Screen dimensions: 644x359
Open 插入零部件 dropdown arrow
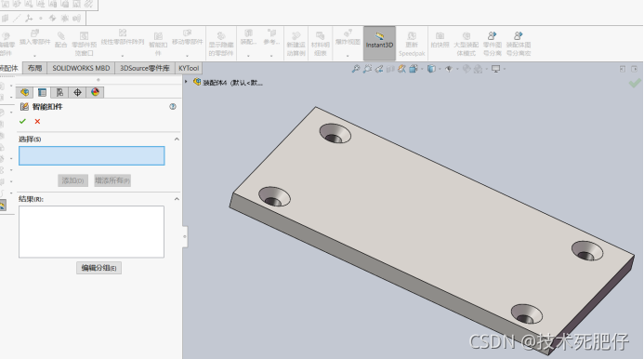(x=35, y=56)
